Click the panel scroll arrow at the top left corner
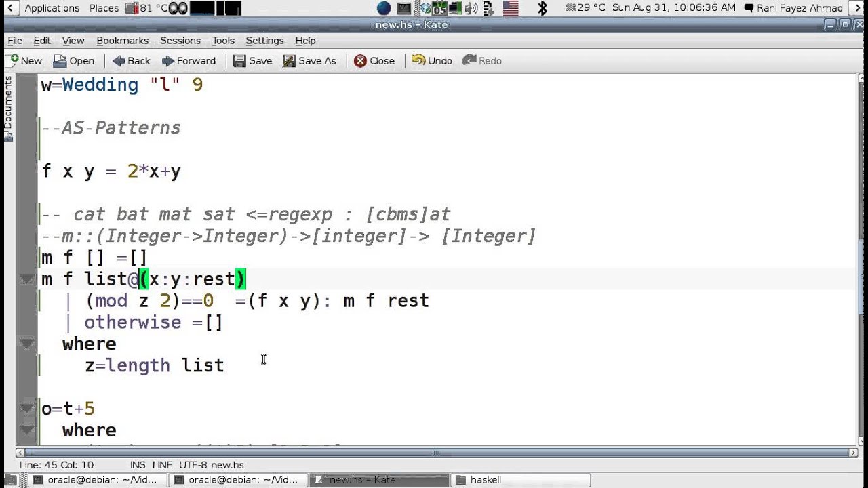Screen dimensions: 868x488 point(9,8)
